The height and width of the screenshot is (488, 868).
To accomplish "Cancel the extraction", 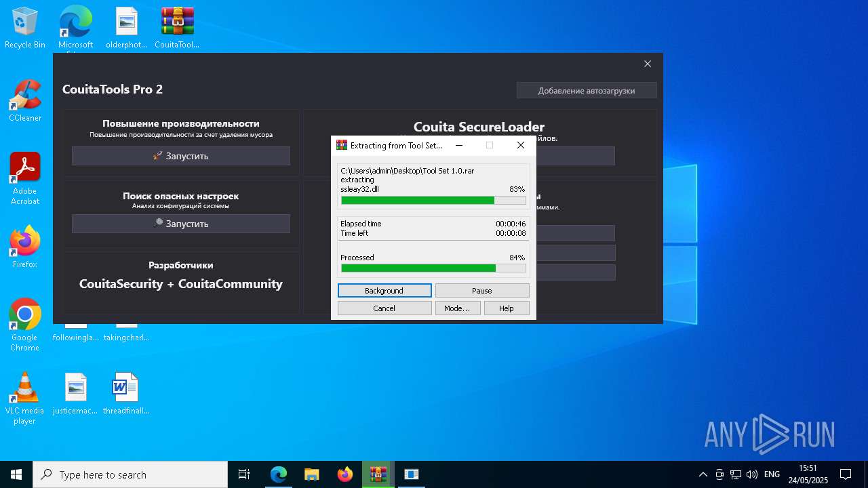I will click(384, 308).
